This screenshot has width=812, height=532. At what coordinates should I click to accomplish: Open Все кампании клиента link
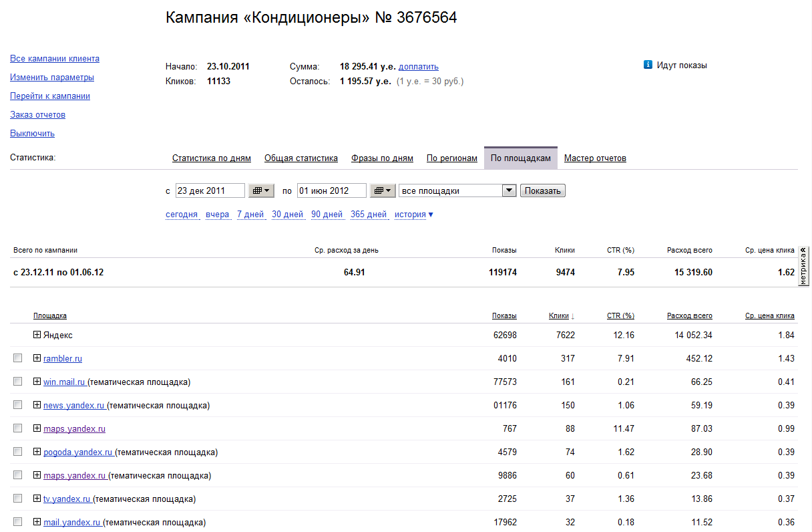(55, 59)
